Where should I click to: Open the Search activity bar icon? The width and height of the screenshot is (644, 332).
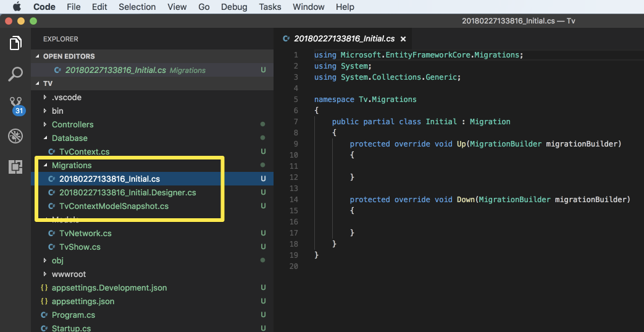[15, 74]
